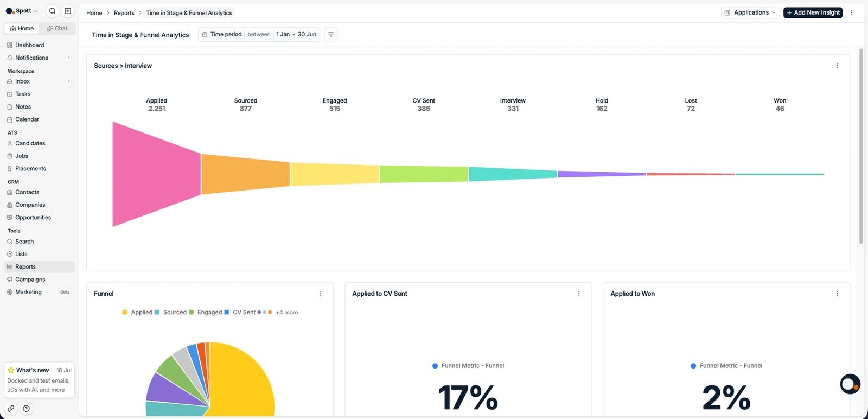The height and width of the screenshot is (419, 868).
Task: Open Placements under ATS
Action: (x=39, y=169)
